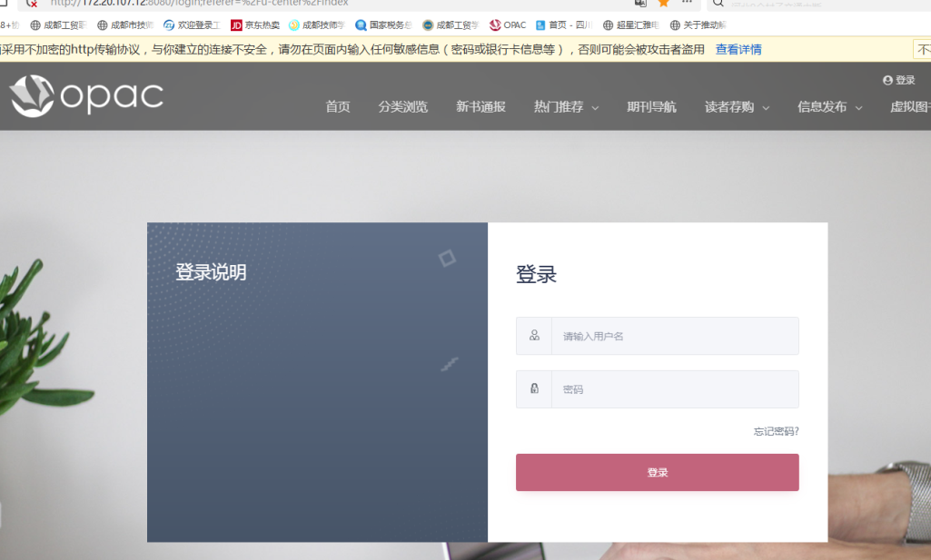Open the 国家税务总 bookmark
Screen dimensions: 931x560
point(383,25)
